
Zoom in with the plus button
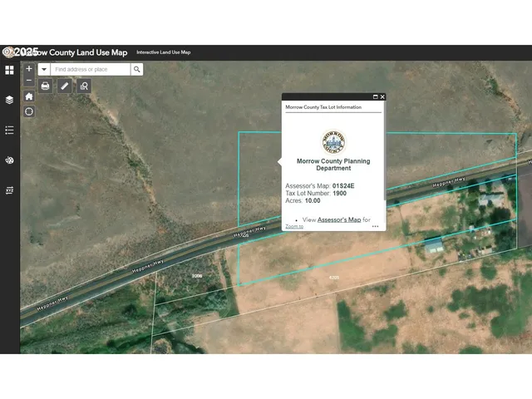[x=29, y=69]
